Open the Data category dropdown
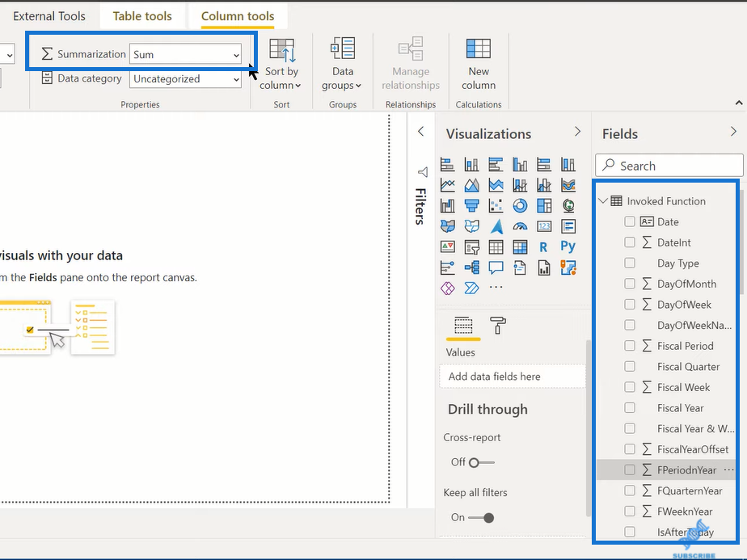 tap(185, 79)
